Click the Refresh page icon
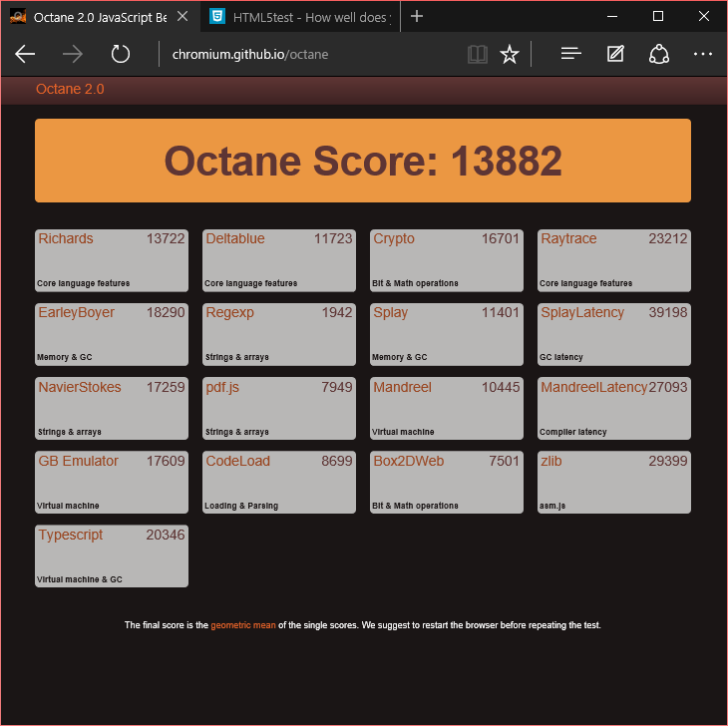Screen dimensions: 728x726 click(121, 54)
